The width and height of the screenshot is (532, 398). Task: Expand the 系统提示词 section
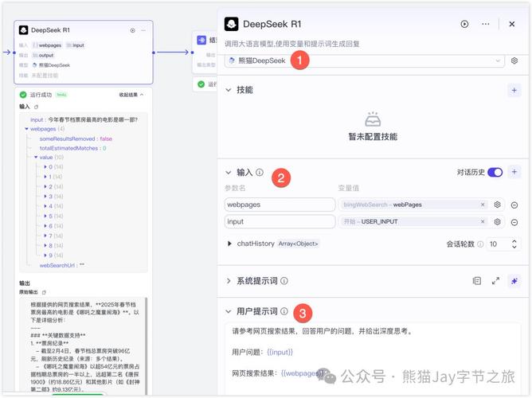[x=229, y=281]
